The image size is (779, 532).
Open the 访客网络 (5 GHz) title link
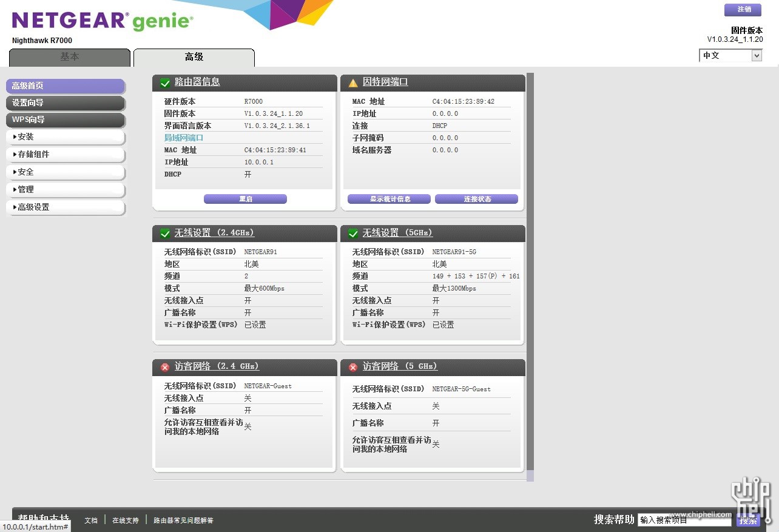400,366
